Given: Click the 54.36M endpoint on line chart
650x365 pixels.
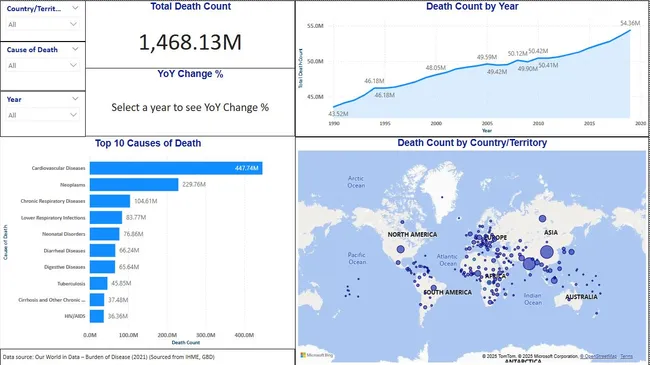Looking at the screenshot, I should [630, 30].
